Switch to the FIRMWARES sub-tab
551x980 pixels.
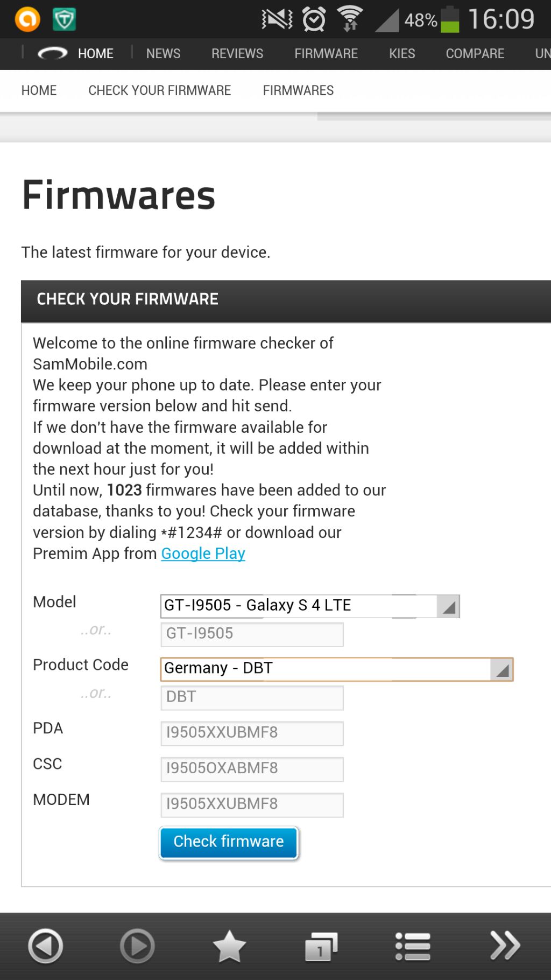tap(299, 90)
